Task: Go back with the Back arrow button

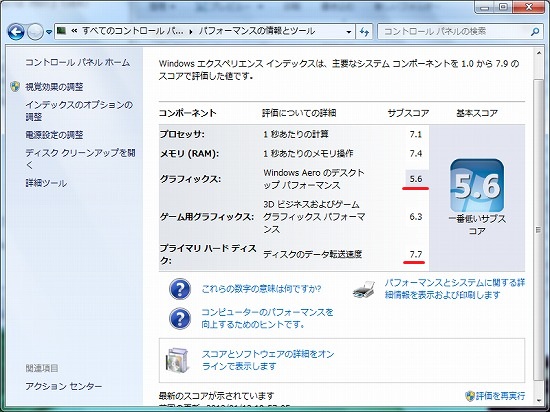Action: (16, 32)
